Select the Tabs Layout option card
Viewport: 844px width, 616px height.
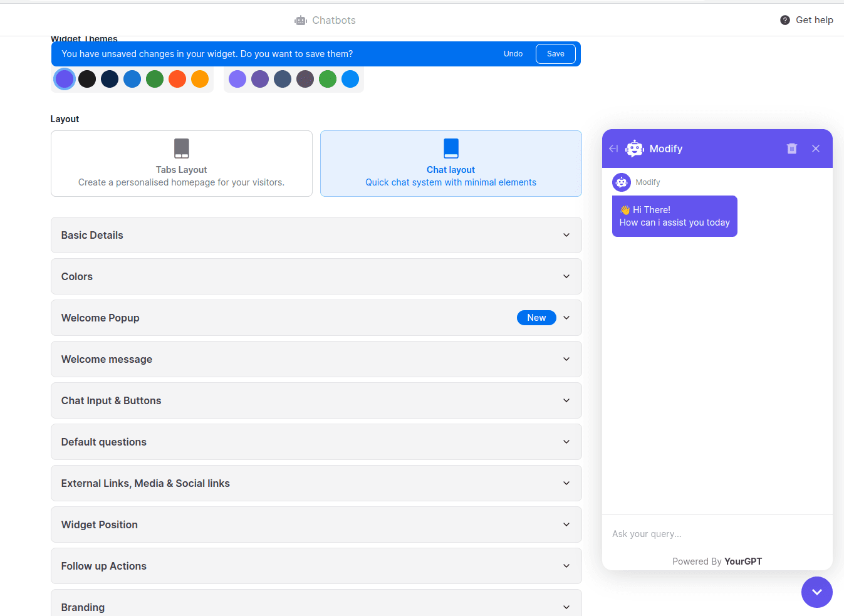tap(182, 164)
